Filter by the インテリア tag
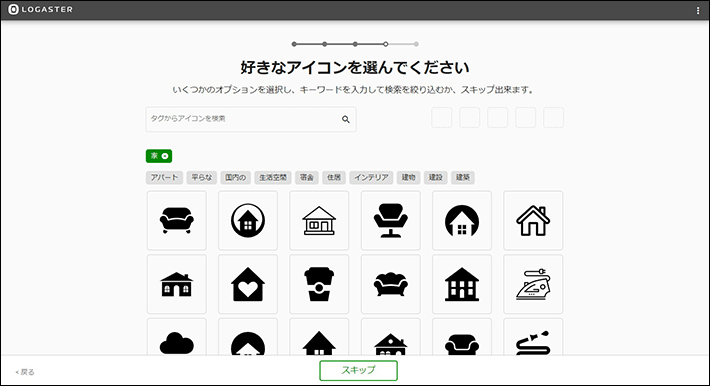 371,177
